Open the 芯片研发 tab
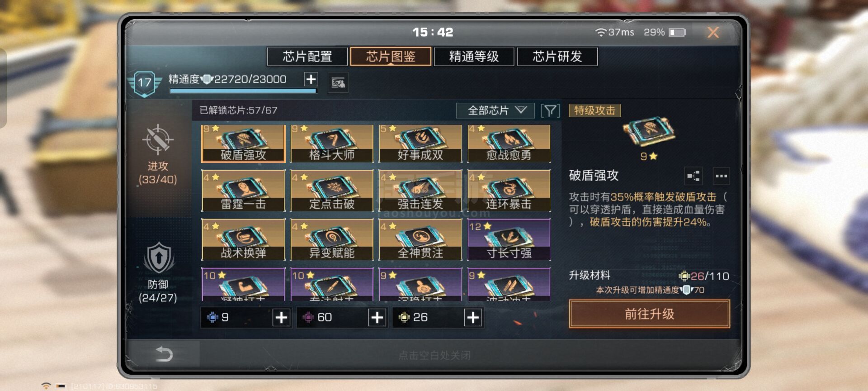Image resolution: width=868 pixels, height=391 pixels. point(557,57)
